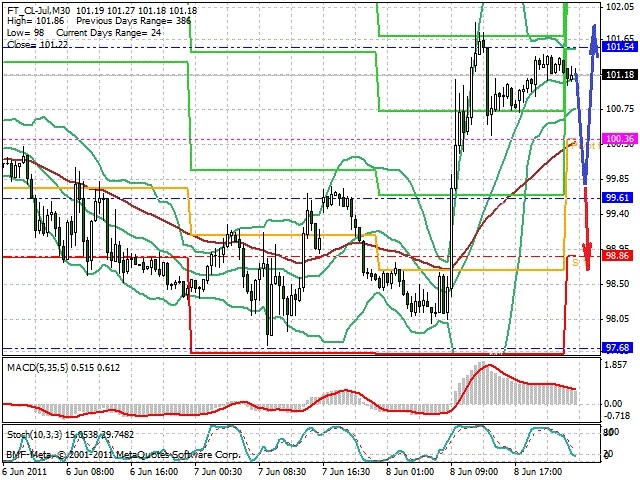The height and width of the screenshot is (480, 640).
Task: Click the 102.05 price scale value
Action: click(620, 7)
